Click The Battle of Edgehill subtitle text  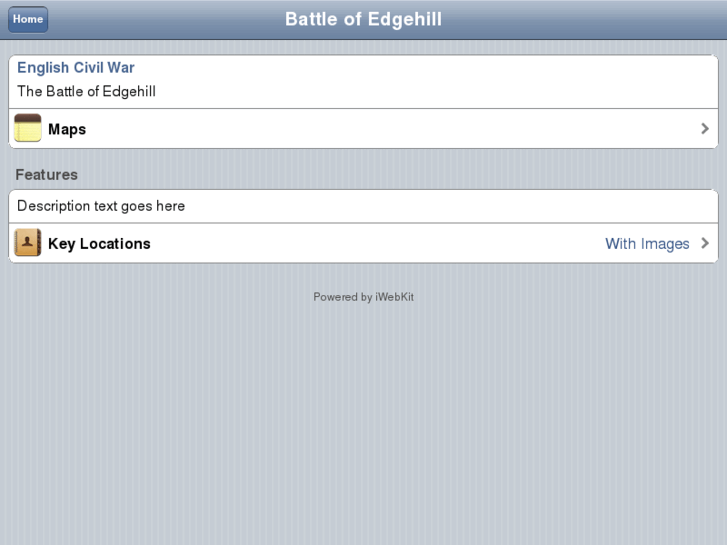[x=86, y=91]
